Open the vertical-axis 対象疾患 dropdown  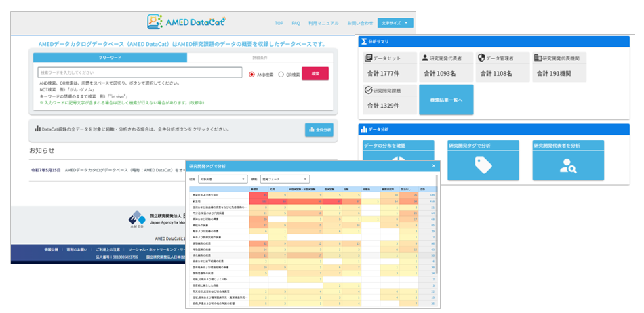tap(224, 180)
